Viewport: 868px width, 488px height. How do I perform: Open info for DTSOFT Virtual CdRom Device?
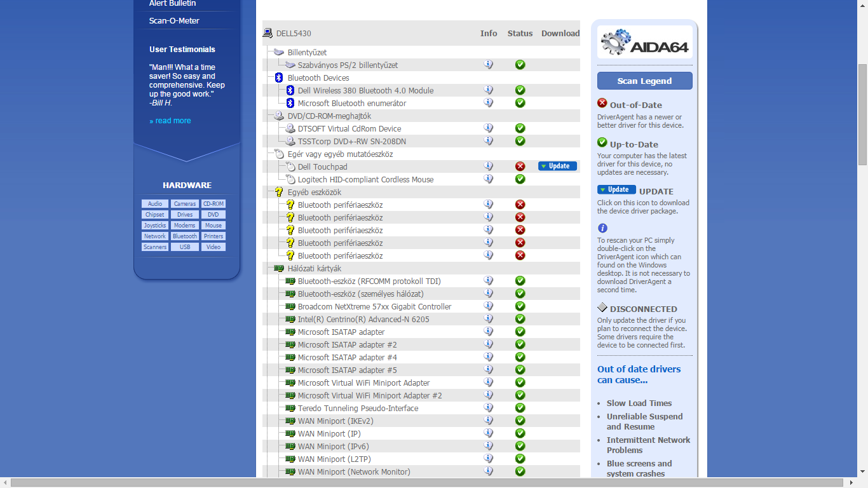click(489, 128)
